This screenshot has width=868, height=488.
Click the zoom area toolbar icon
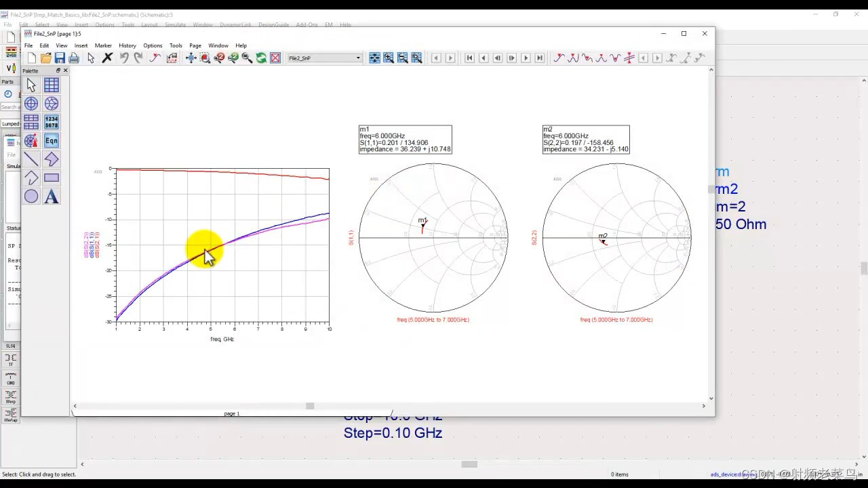coord(205,58)
